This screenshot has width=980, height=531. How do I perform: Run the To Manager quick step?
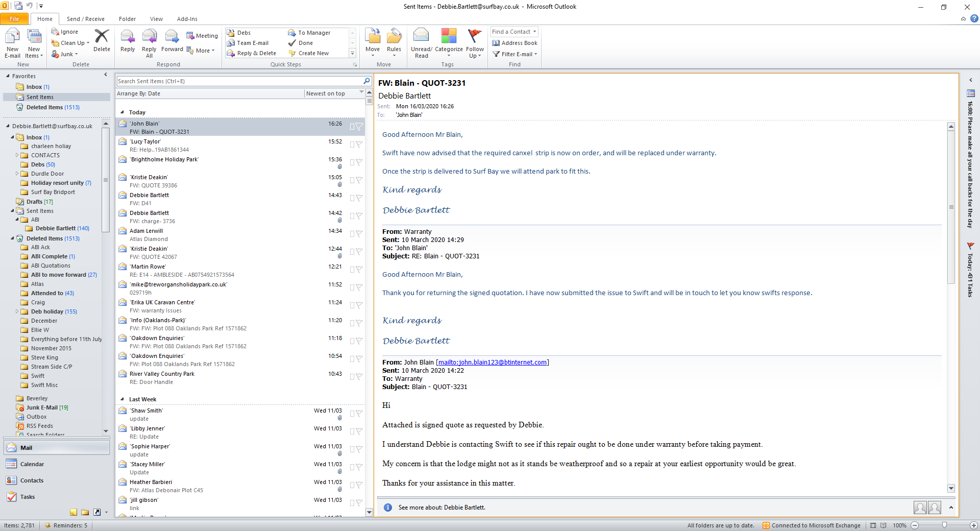[x=309, y=33]
